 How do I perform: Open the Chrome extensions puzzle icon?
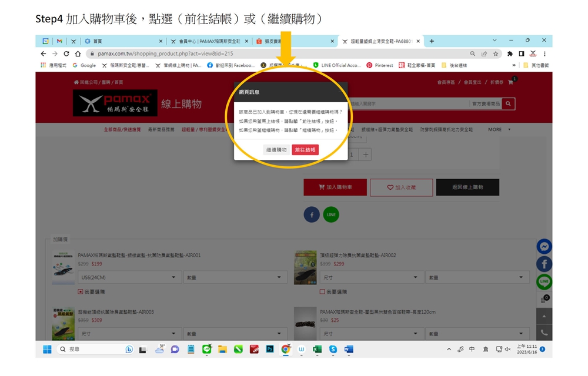(x=510, y=53)
